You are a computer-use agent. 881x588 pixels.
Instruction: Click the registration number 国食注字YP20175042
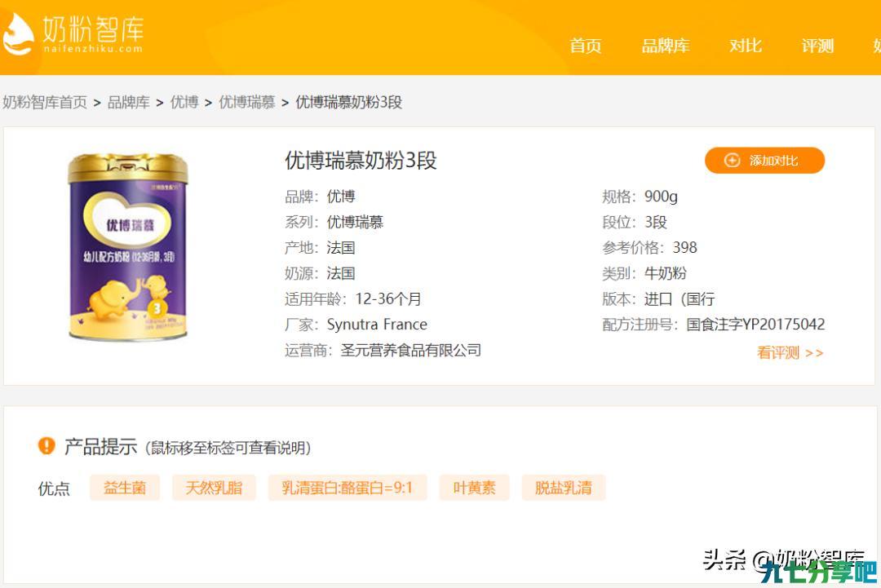(755, 325)
